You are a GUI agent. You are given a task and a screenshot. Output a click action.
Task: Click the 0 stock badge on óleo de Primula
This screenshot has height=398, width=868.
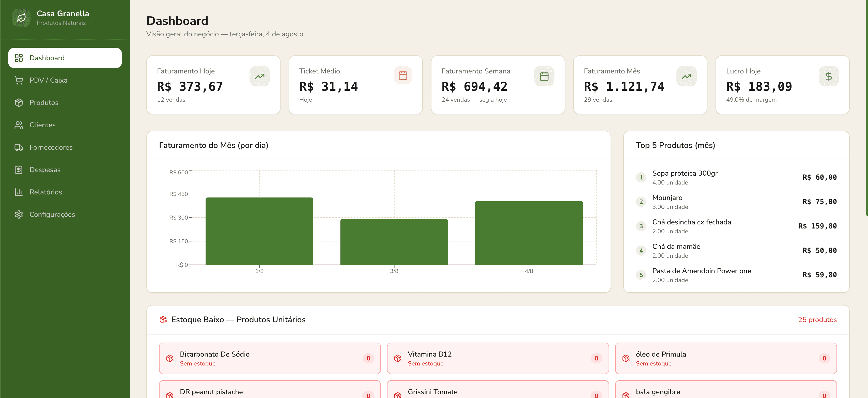click(824, 358)
